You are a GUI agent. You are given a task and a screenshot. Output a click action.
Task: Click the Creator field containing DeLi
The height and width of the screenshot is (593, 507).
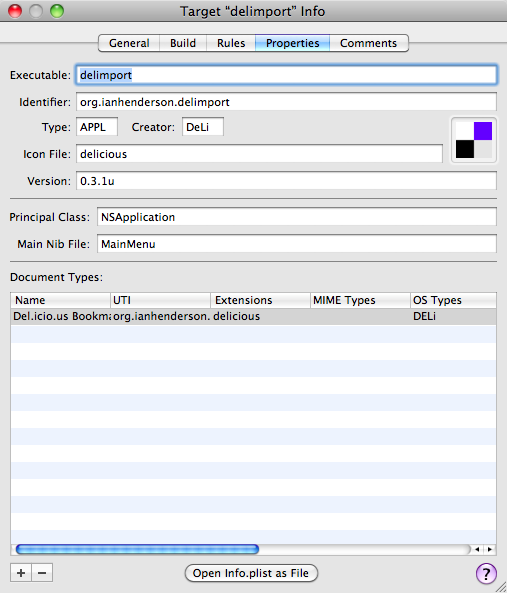click(203, 127)
